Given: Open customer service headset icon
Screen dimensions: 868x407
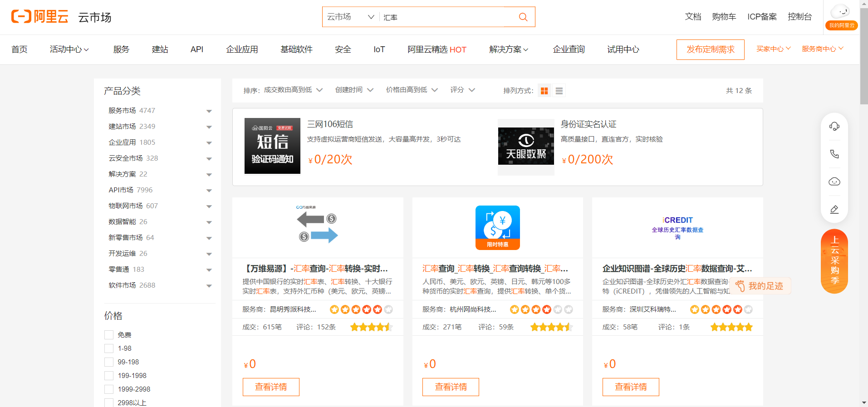Looking at the screenshot, I should coord(834,126).
